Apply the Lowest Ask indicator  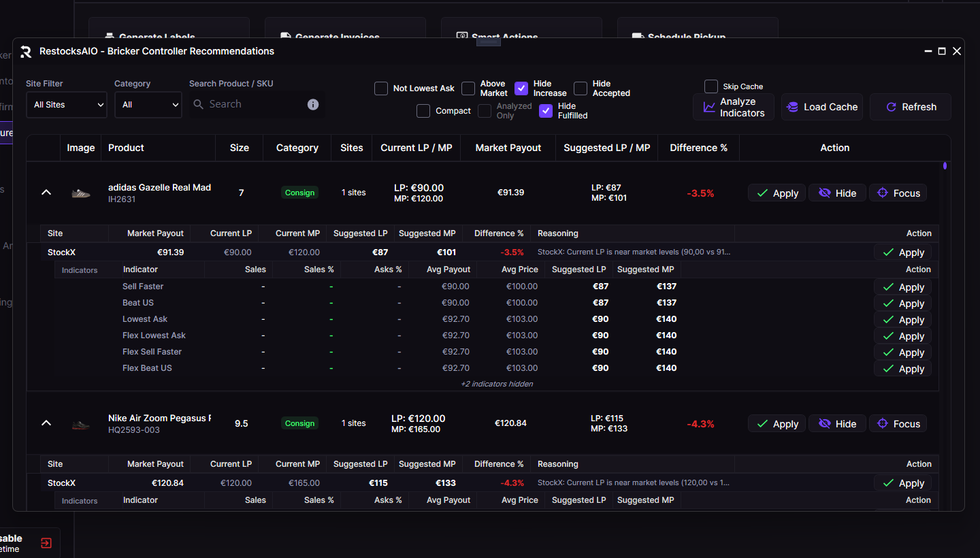point(903,320)
